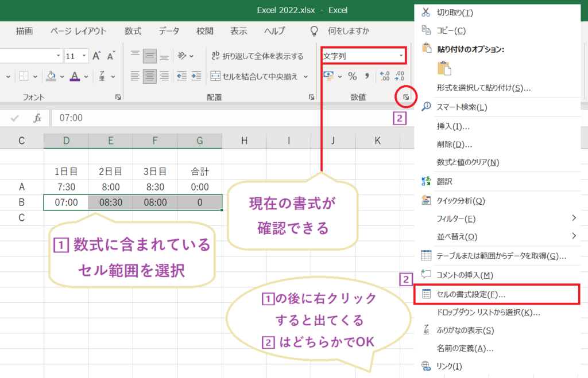Image resolution: width=588 pixels, height=378 pixels.
Task: Pick the color swatch under Font Color
Action: tap(75, 80)
